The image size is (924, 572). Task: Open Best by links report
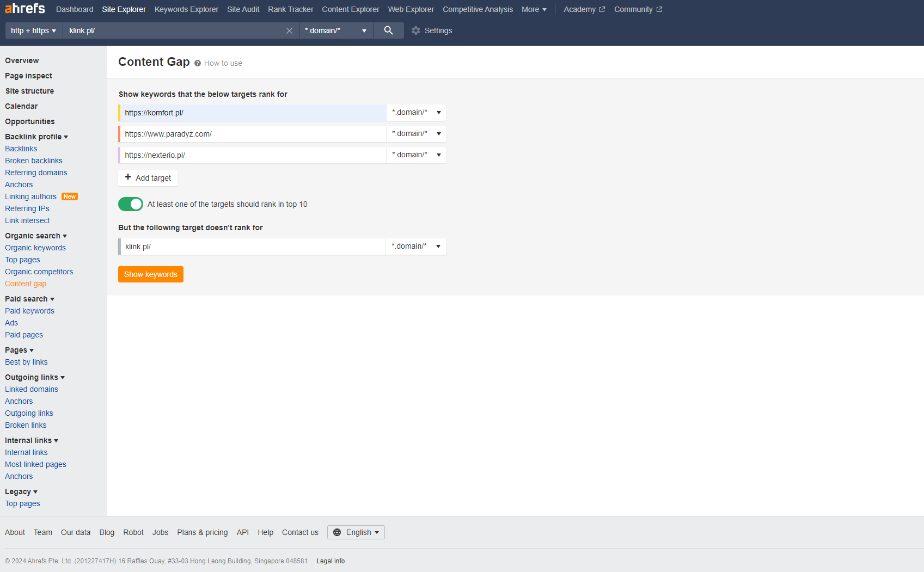click(x=26, y=362)
